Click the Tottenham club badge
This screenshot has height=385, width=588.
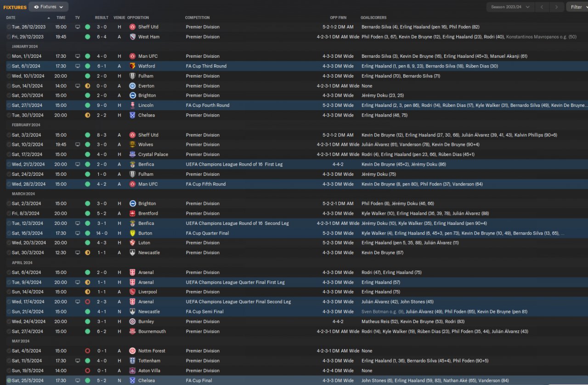pyautogui.click(x=132, y=361)
